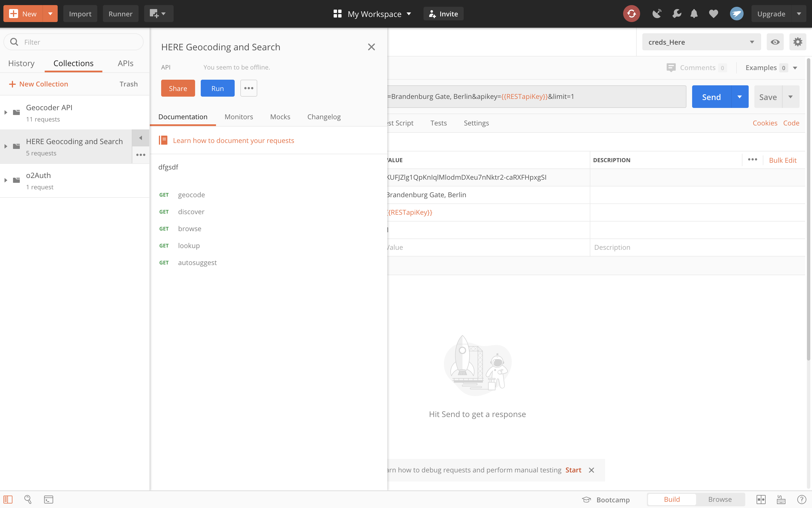Viewport: 812px width, 508px height.
Task: Click the Find and Replace icon
Action: tap(28, 499)
